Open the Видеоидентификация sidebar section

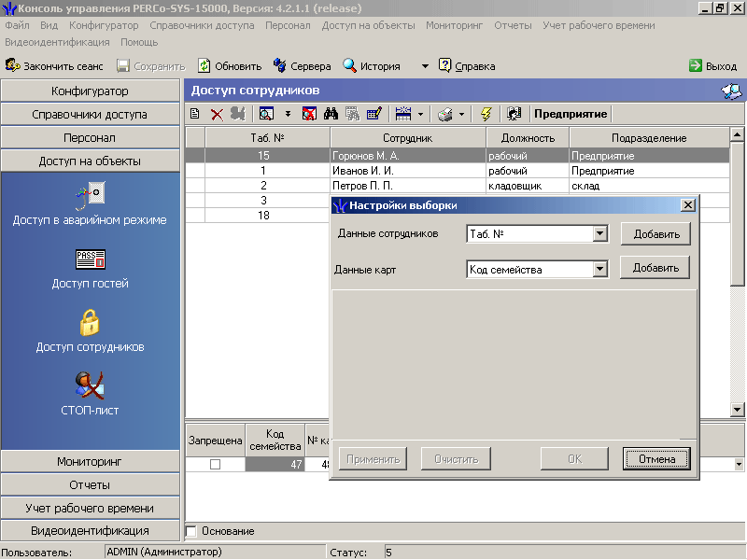[90, 530]
